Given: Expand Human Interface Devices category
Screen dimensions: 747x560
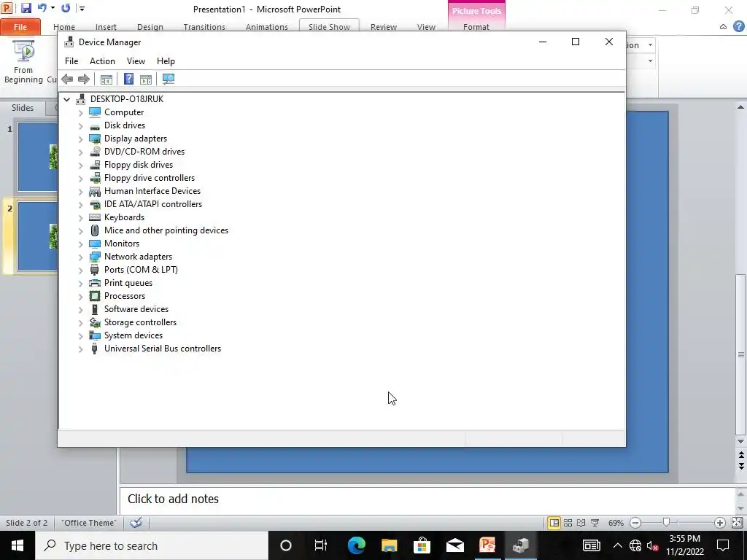Looking at the screenshot, I should pyautogui.click(x=80, y=192).
